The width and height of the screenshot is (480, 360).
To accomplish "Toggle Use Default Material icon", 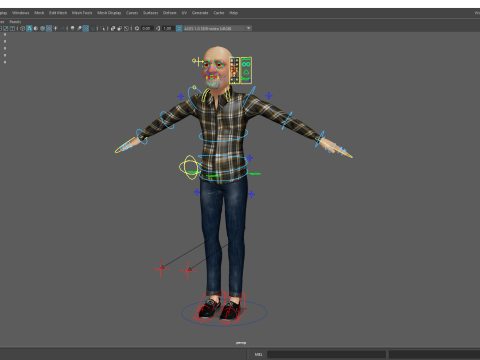I will (x=36, y=28).
